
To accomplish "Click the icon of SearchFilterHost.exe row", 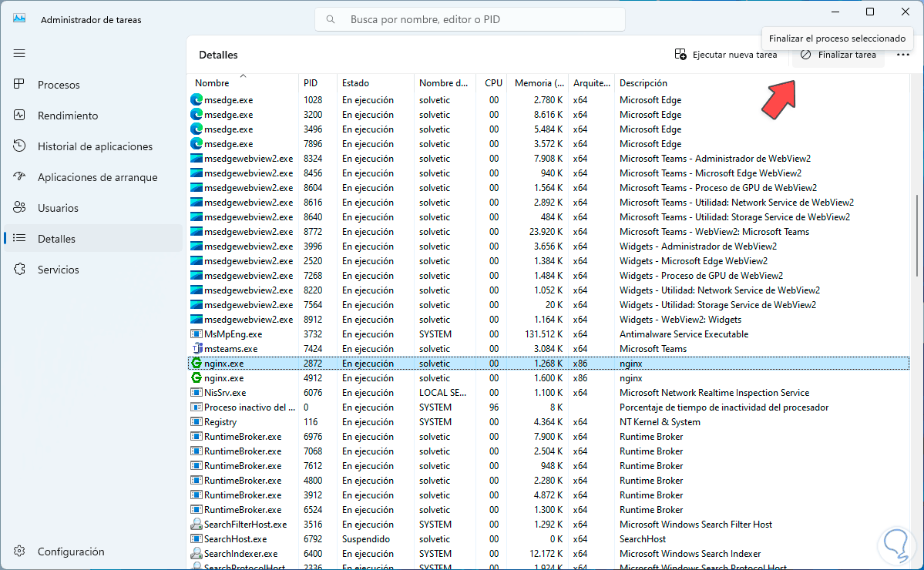I will [x=197, y=524].
